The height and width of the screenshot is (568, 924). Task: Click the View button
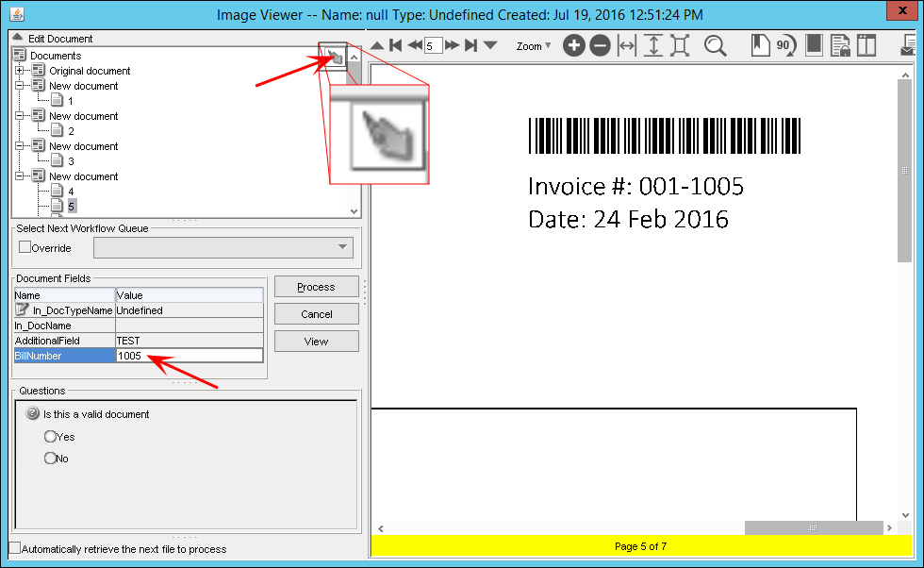[x=317, y=341]
